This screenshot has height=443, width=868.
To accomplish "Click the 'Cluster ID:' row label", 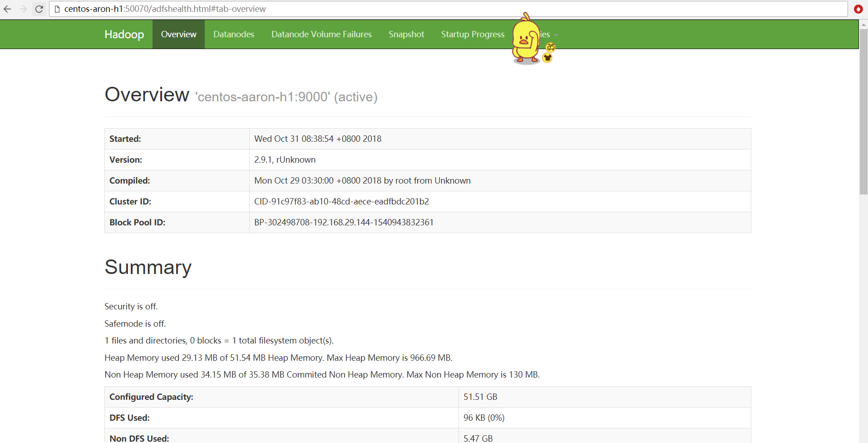I will [130, 202].
